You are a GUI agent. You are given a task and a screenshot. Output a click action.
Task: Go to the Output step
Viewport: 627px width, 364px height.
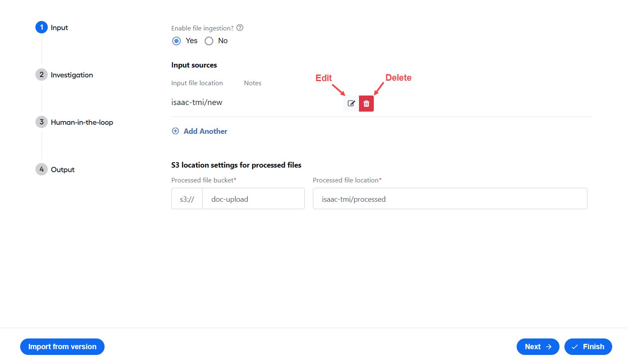[x=63, y=170]
